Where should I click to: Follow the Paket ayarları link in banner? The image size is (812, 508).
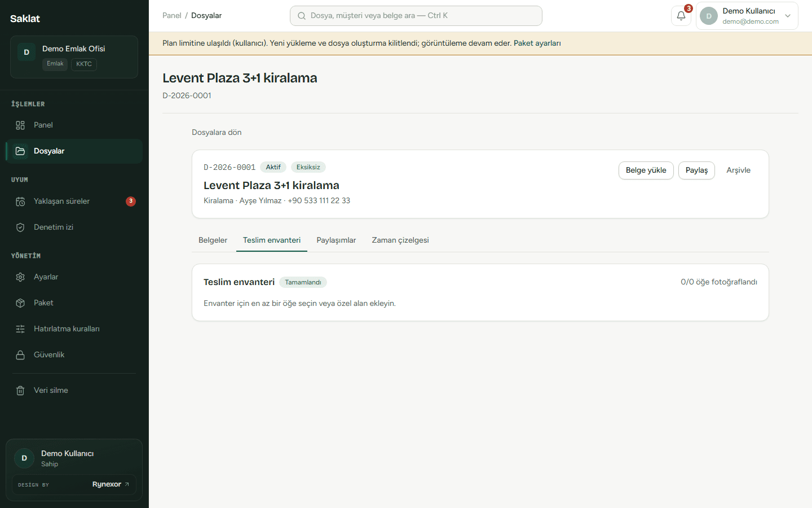[537, 43]
